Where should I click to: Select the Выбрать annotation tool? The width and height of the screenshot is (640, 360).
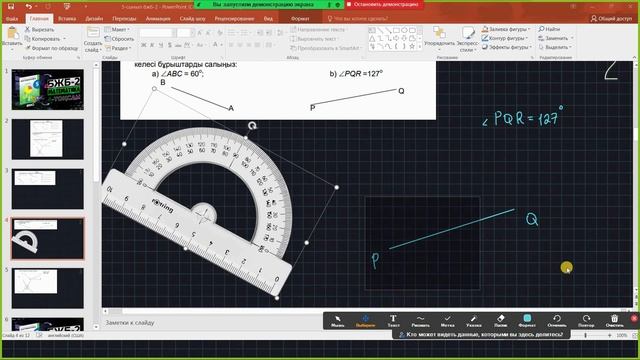[x=365, y=321]
